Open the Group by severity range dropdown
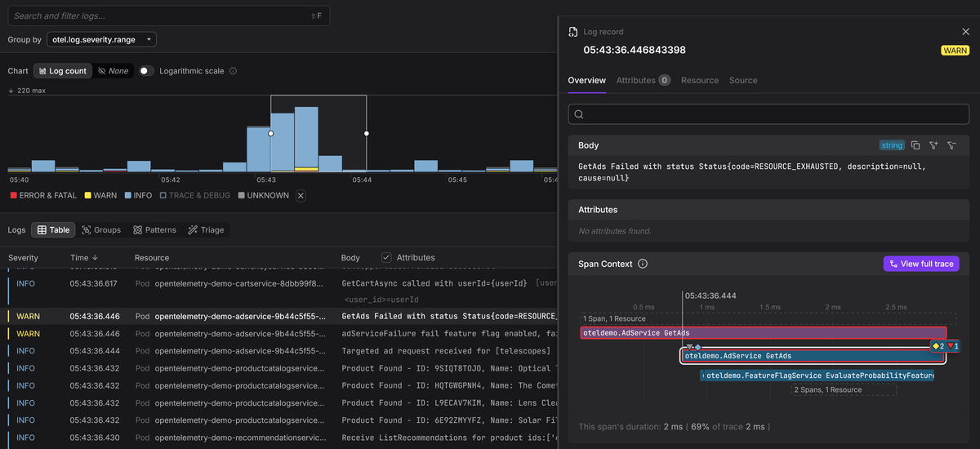 100,39
